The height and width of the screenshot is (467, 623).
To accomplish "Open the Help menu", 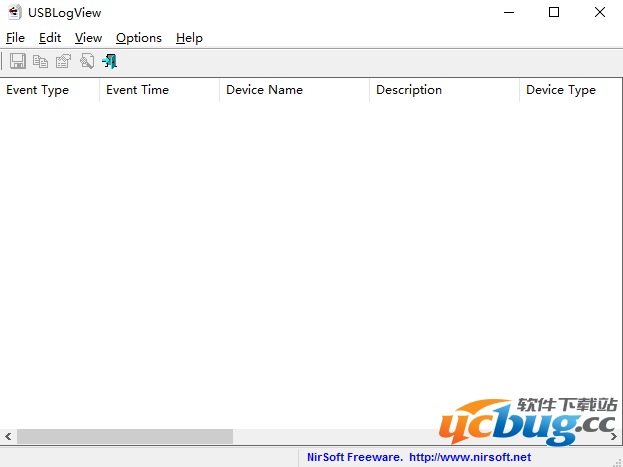I will coord(189,38).
